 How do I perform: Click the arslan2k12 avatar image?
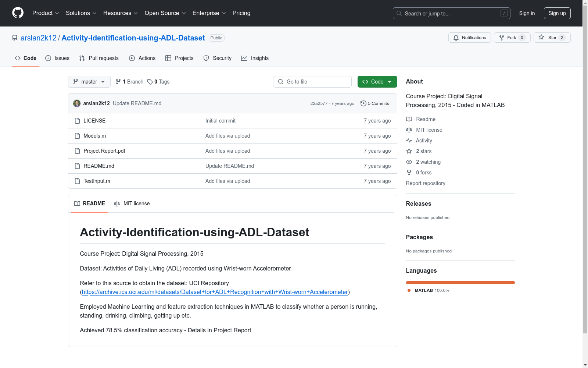[x=77, y=103]
